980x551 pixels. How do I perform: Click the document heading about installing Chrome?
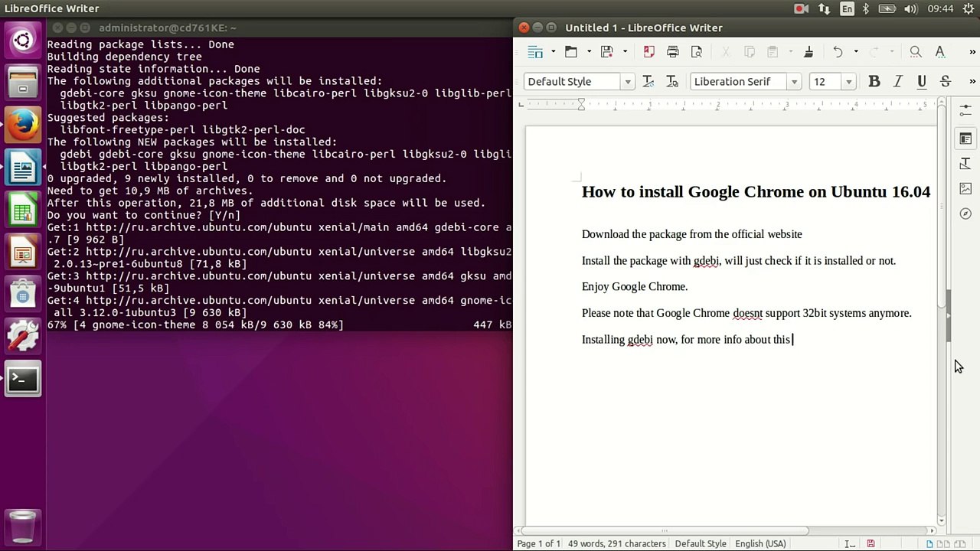756,192
